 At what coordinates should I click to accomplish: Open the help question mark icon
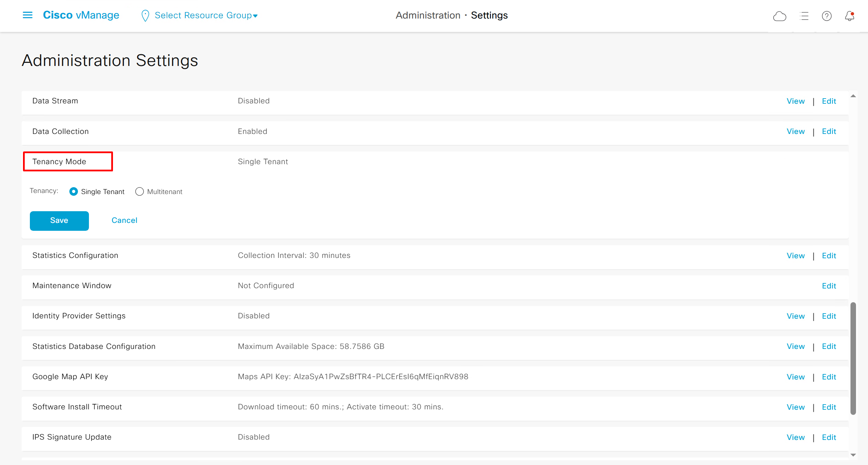(826, 16)
